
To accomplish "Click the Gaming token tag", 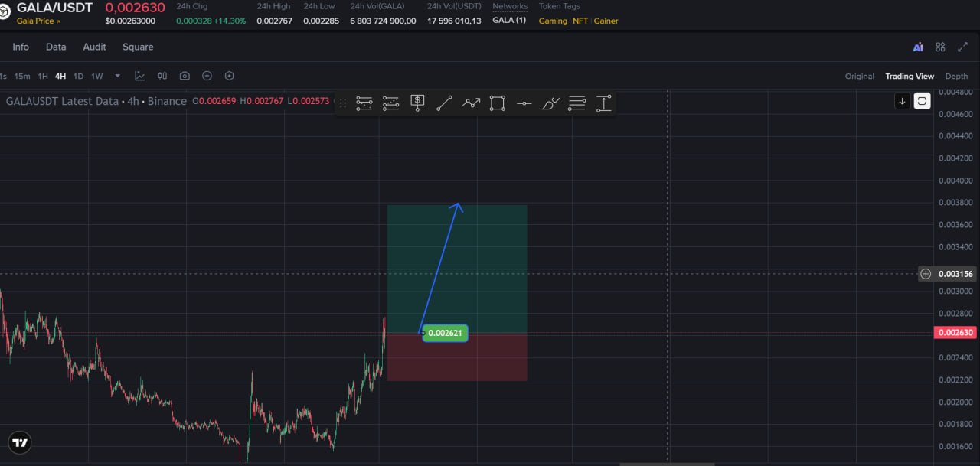I will (x=553, y=21).
